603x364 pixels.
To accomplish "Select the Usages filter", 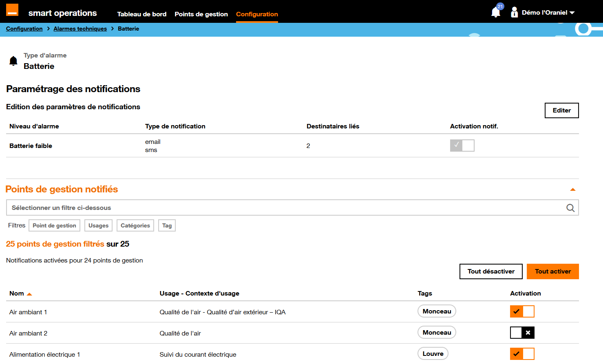I will point(98,225).
